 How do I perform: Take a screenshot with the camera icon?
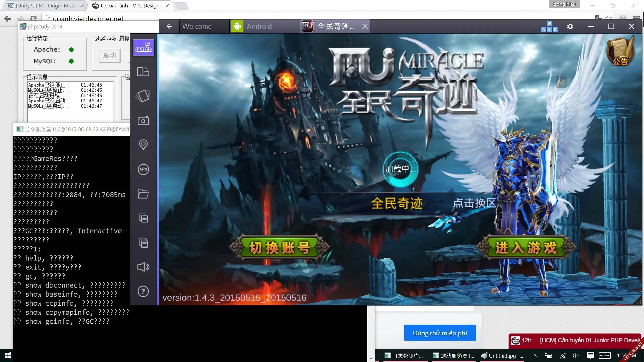coord(143,120)
